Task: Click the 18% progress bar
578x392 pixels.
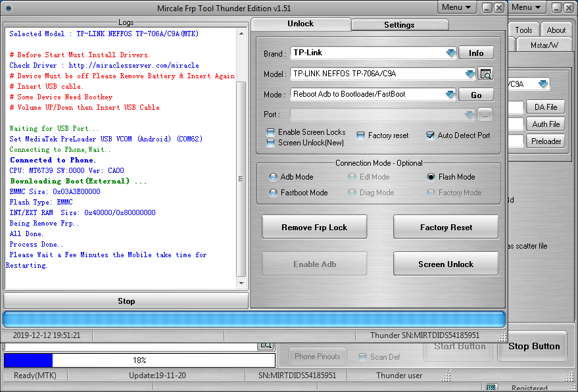Action: (x=139, y=360)
